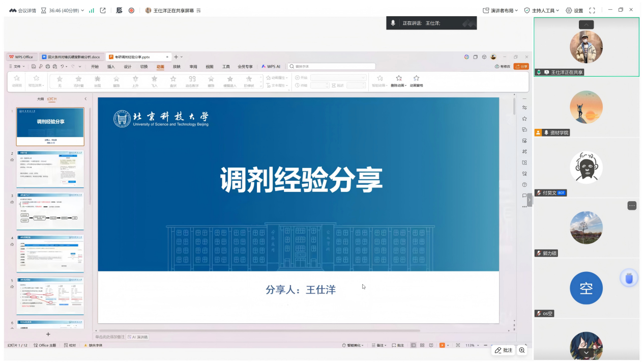Collapse the slide thumbnail panel arrow
This screenshot has height=362, width=644.
point(85,99)
